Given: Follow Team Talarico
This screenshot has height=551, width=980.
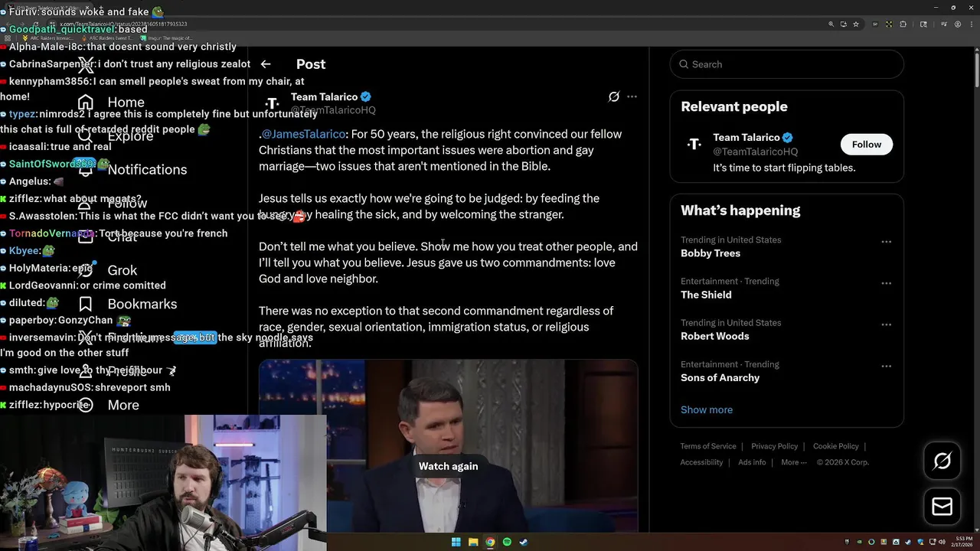Looking at the screenshot, I should tap(866, 144).
